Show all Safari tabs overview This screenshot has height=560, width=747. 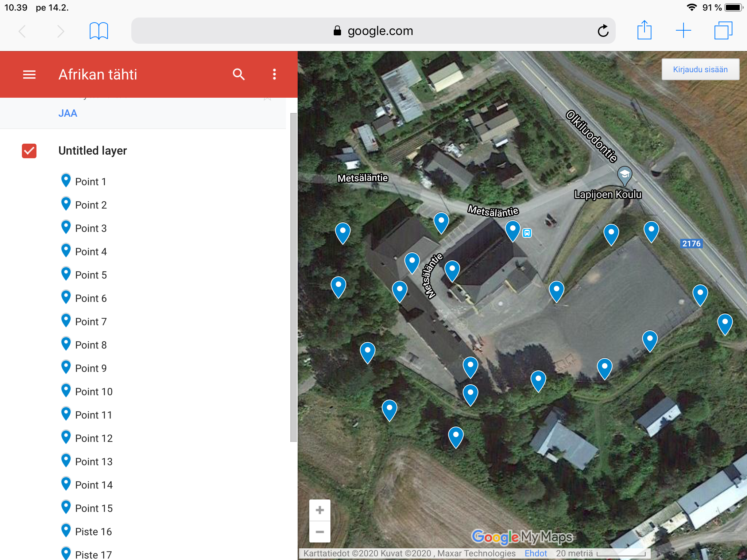tap(723, 31)
